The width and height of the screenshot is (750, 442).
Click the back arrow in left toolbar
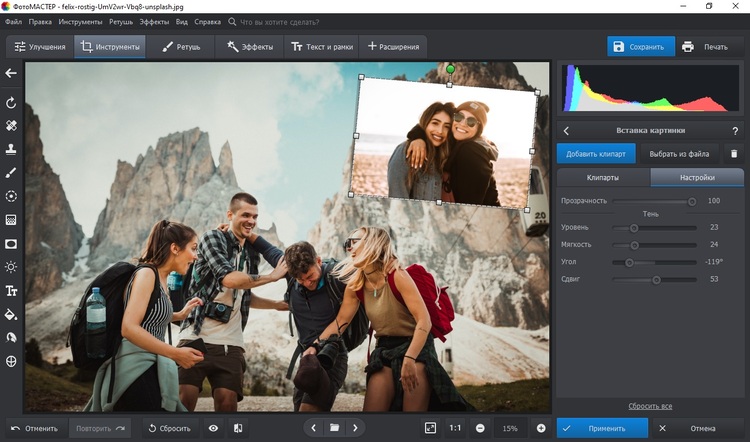click(12, 73)
